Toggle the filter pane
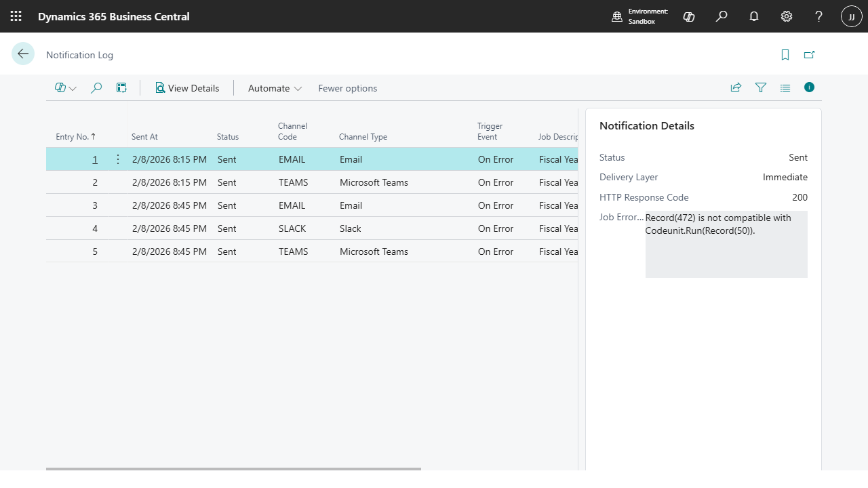 click(761, 88)
